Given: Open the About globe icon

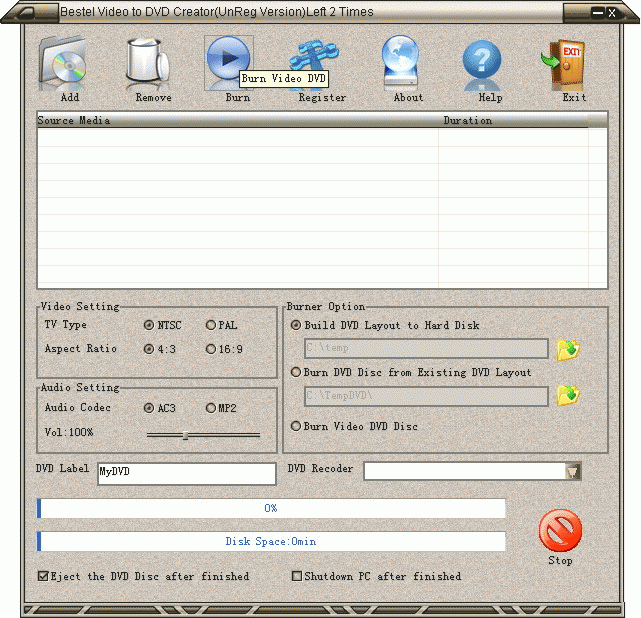Looking at the screenshot, I should [x=401, y=62].
